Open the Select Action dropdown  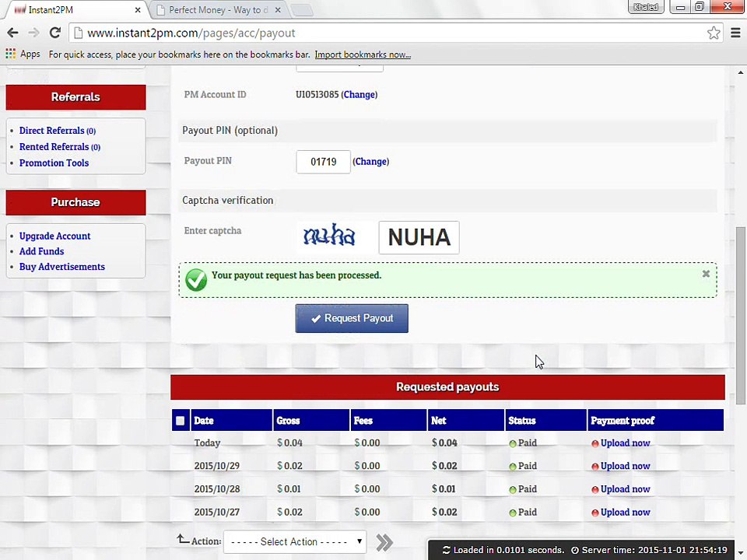[295, 542]
